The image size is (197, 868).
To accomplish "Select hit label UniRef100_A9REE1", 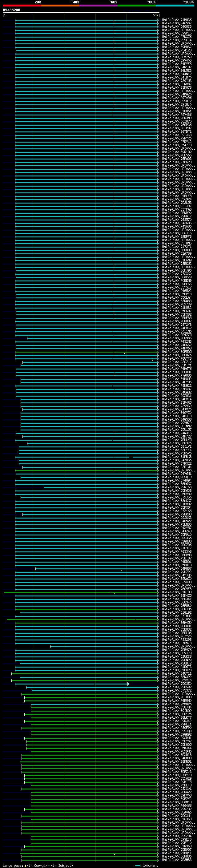I will [x=176, y=724].
